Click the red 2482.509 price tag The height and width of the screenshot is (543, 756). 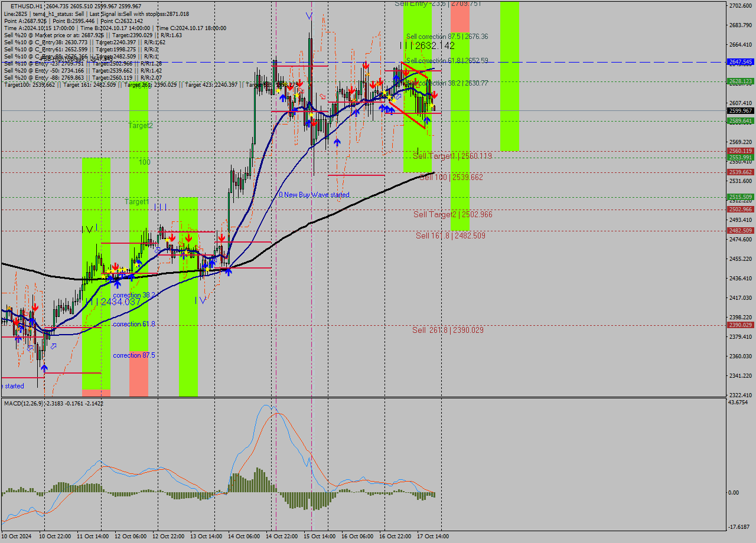(741, 230)
